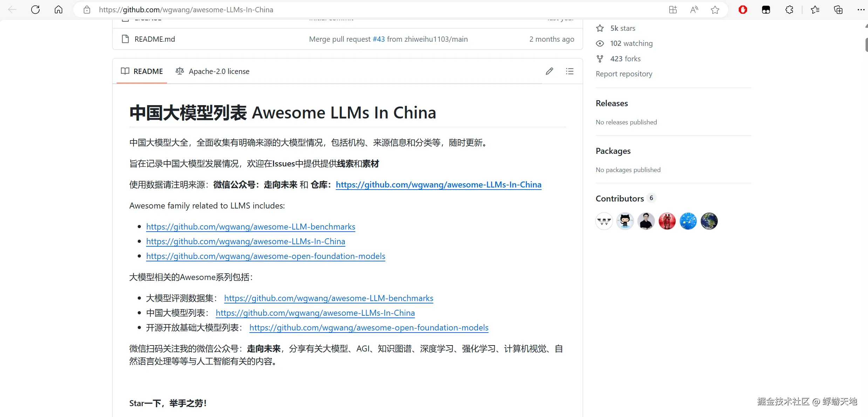Click the address bar URL field
The image size is (868, 417).
tap(350, 10)
